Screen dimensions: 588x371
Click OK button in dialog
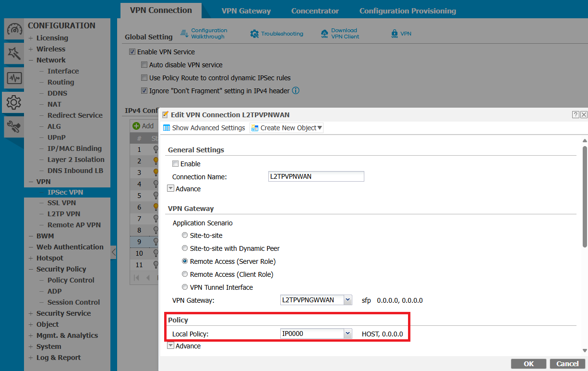tap(528, 364)
